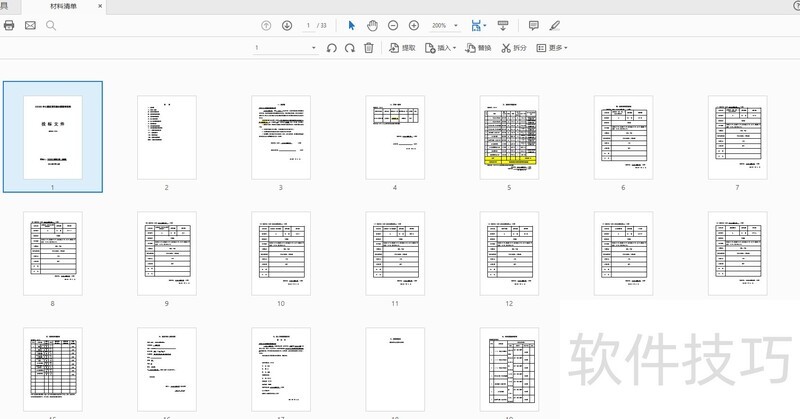Switch to the 材料清单 document tab
800x419 pixels.
pyautogui.click(x=64, y=6)
